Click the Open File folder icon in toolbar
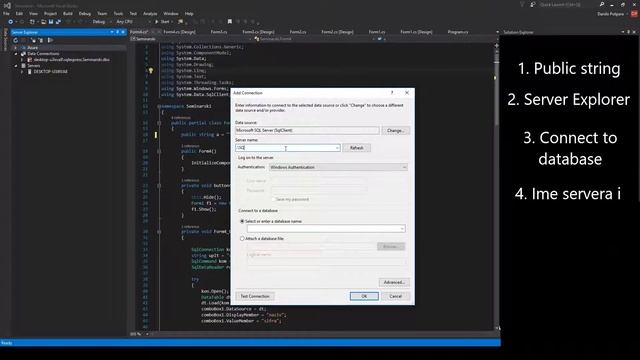640x360 pixels. (43, 22)
